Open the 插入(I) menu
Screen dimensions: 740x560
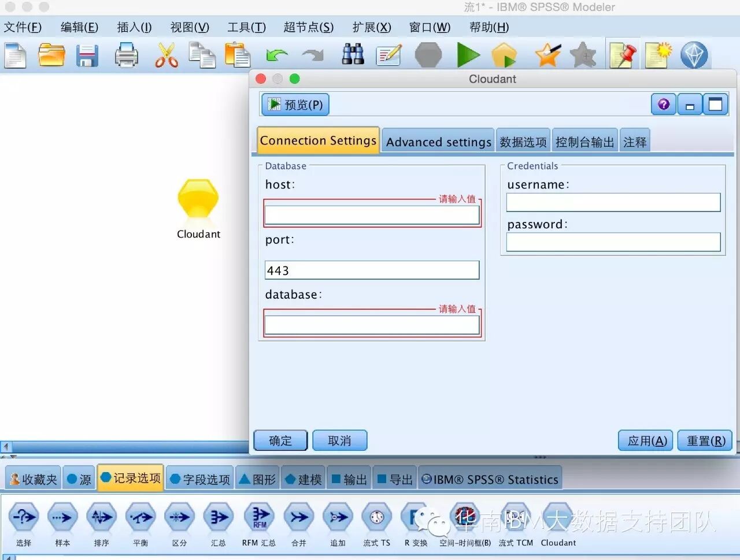(134, 27)
